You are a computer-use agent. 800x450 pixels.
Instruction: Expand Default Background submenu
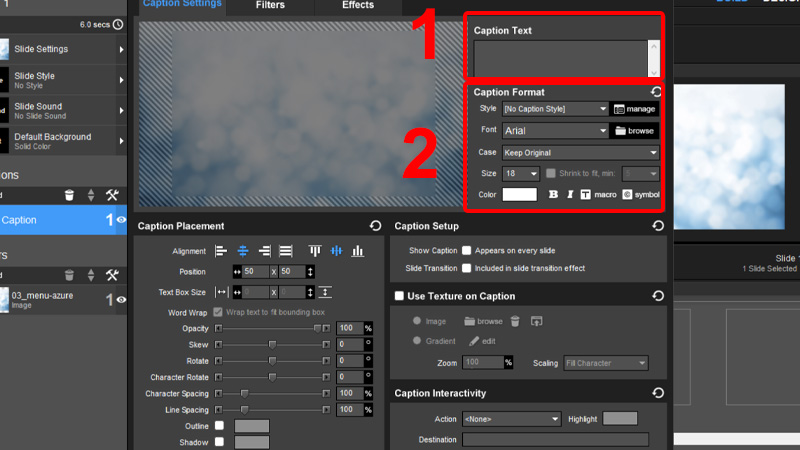[x=121, y=141]
